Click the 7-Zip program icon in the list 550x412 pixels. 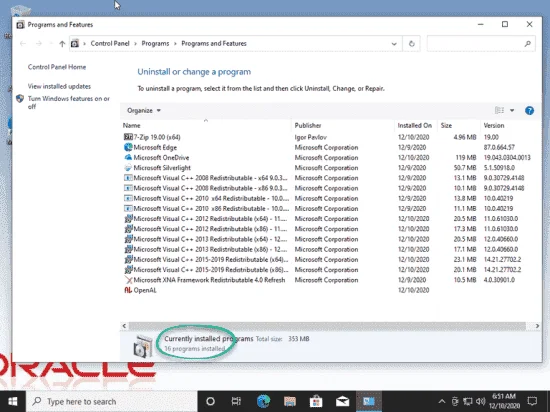pos(128,137)
